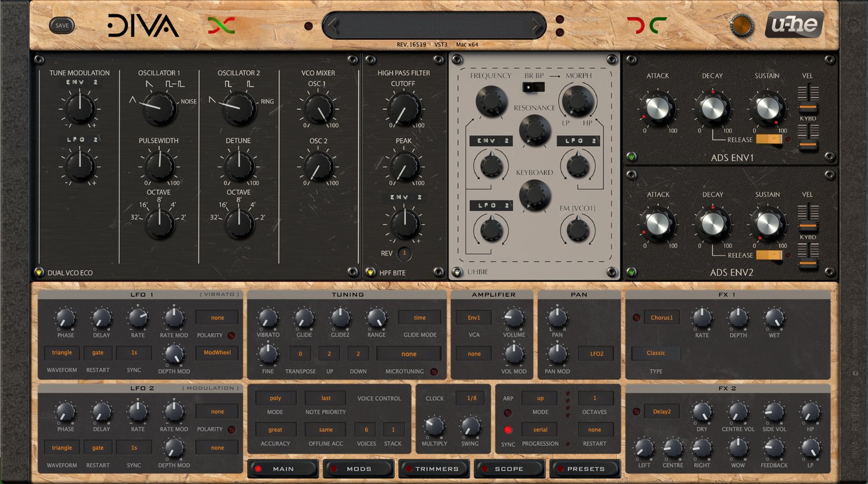Click the red and green crossed-curves icon
This screenshot has width=868, height=484.
point(221,25)
